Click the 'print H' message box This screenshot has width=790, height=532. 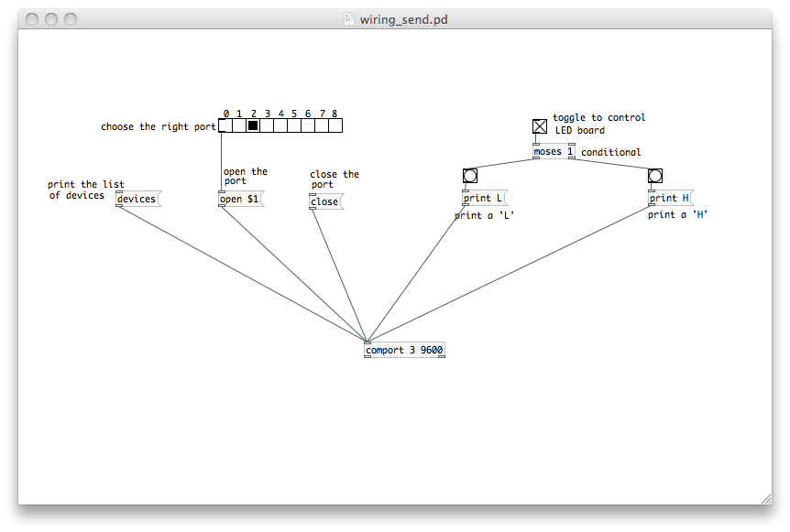pyautogui.click(x=670, y=199)
